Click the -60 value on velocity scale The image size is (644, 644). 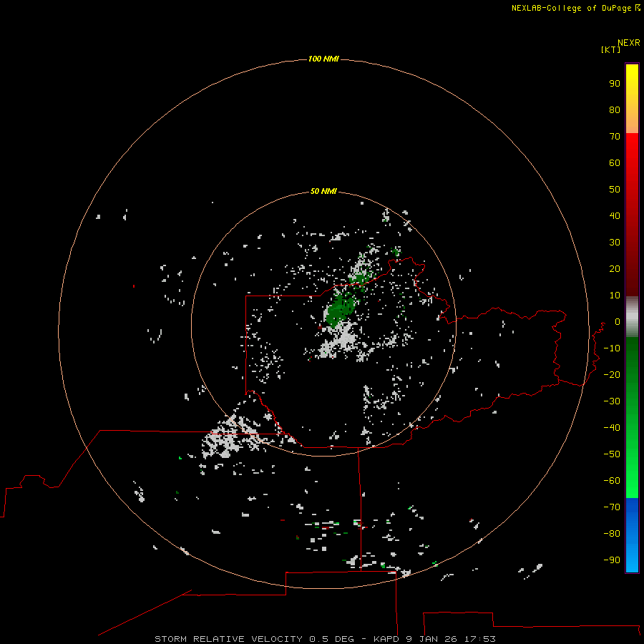(x=612, y=481)
